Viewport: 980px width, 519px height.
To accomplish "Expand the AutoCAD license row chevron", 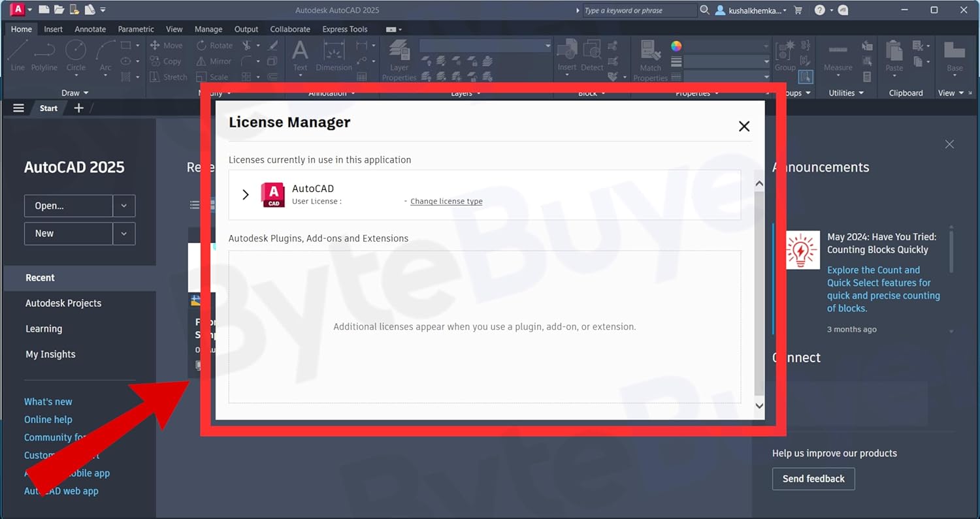I will pyautogui.click(x=246, y=195).
